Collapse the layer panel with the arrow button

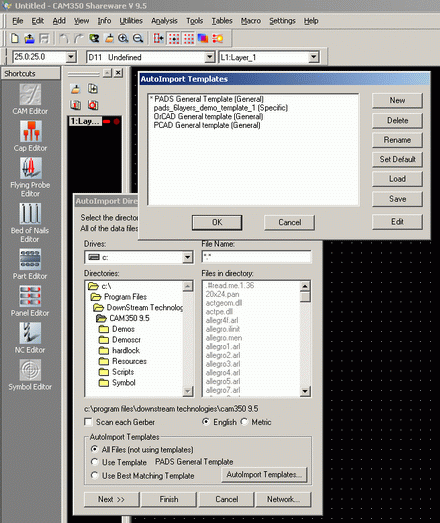pos(107,73)
